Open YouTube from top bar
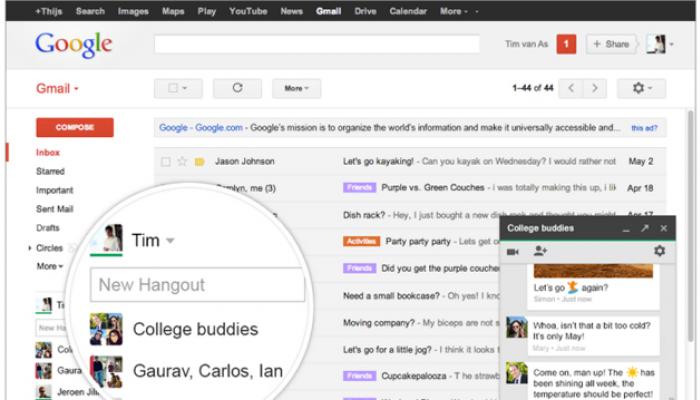The image size is (700, 400). pos(248,11)
